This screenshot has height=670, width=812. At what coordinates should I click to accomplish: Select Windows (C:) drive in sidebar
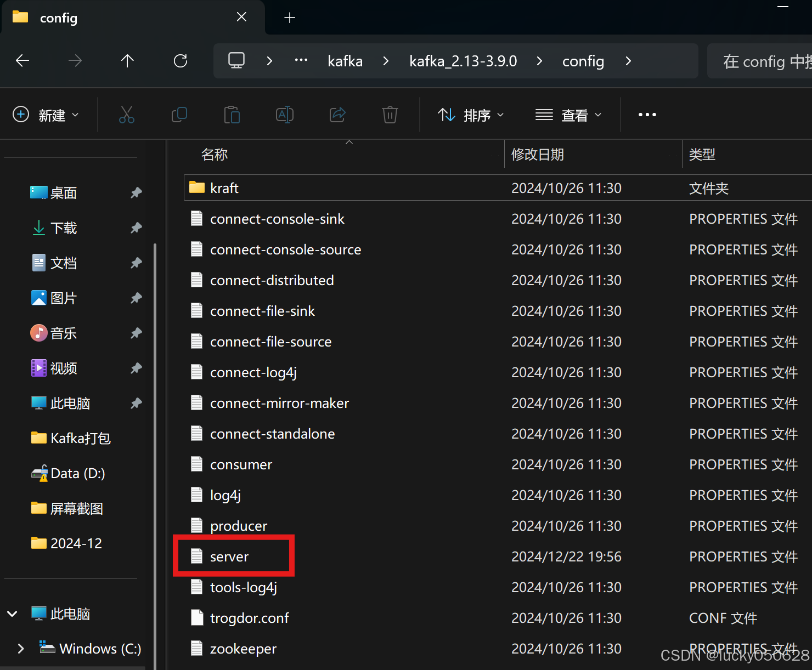point(91,649)
